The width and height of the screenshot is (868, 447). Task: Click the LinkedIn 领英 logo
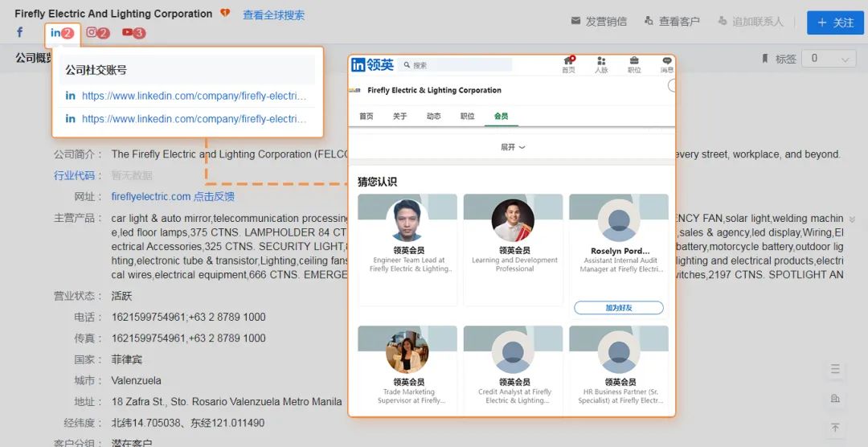(373, 65)
